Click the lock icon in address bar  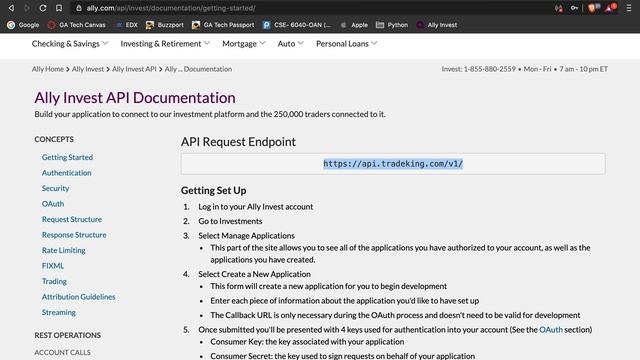coord(79,8)
